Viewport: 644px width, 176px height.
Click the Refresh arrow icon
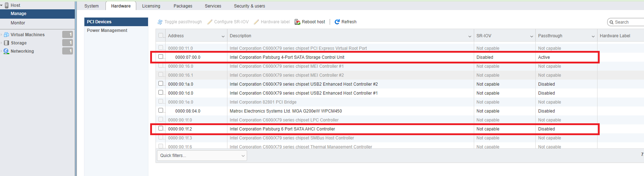tap(337, 22)
